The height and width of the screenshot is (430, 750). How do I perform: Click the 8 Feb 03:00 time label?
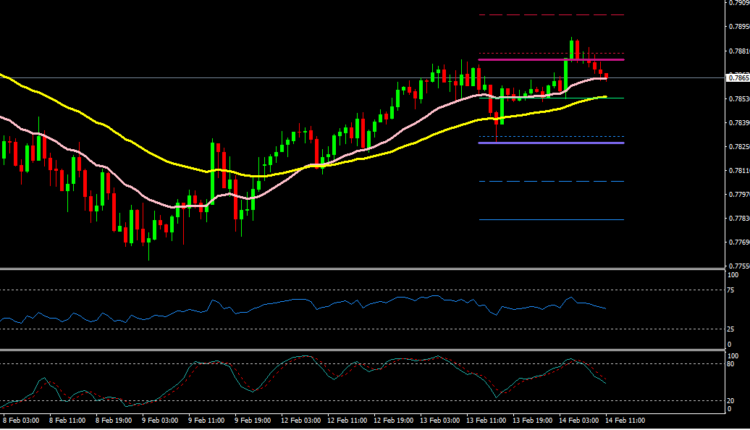coord(21,422)
